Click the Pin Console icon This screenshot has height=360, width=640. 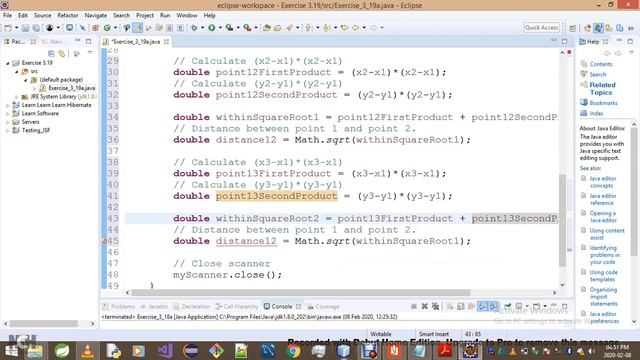click(508, 306)
